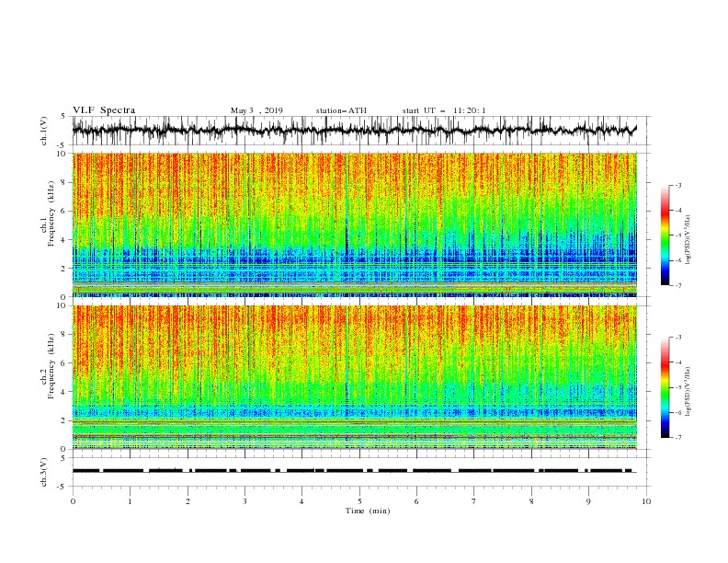Image resolution: width=728 pixels, height=563 pixels.
Task: Click the "-3" label on ch.1 color bar
Action: [678, 185]
